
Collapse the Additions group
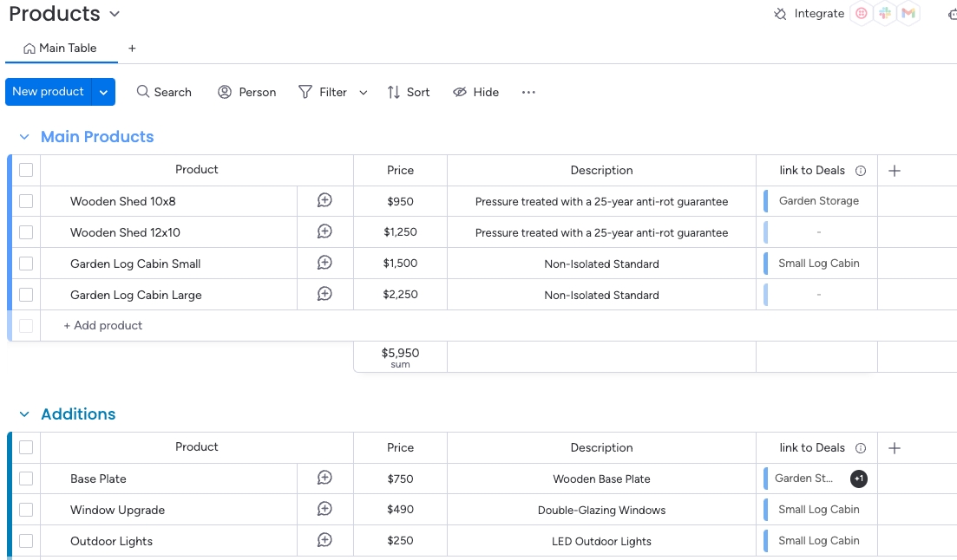coord(24,414)
